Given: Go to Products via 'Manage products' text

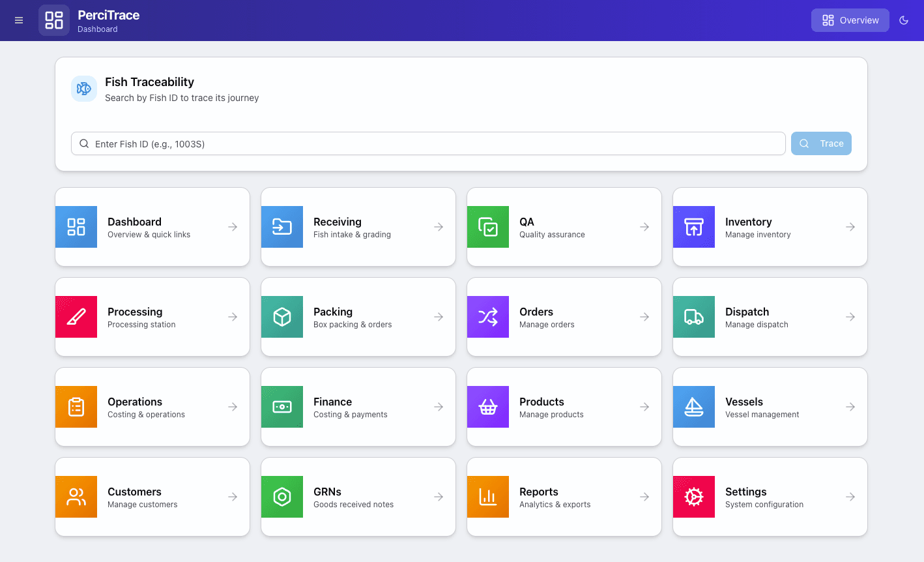Looking at the screenshot, I should click(551, 415).
